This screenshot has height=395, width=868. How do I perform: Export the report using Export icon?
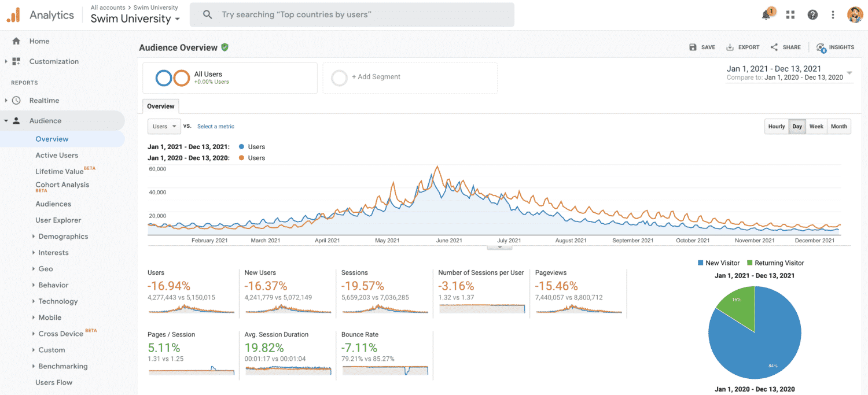(x=730, y=47)
